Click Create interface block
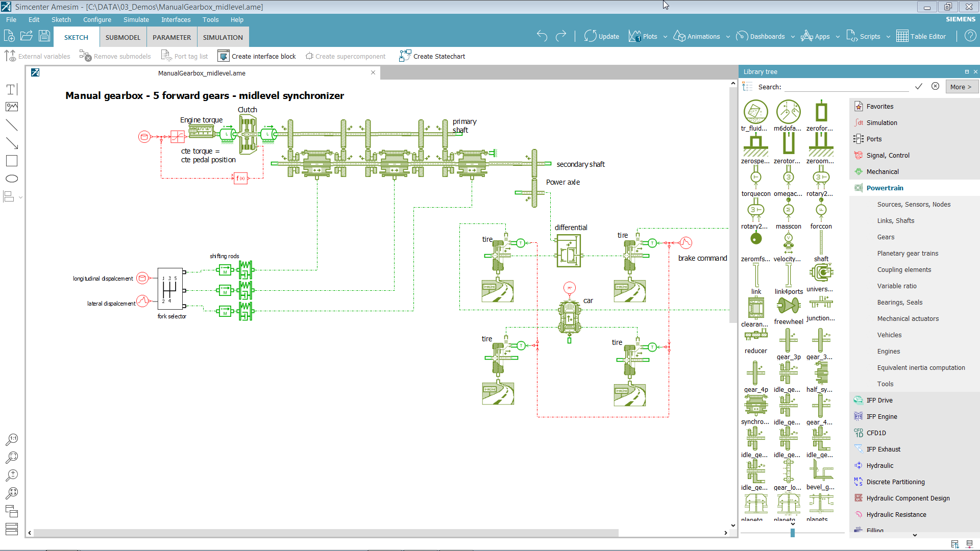Screen dimensions: 980x551 click(x=257, y=56)
